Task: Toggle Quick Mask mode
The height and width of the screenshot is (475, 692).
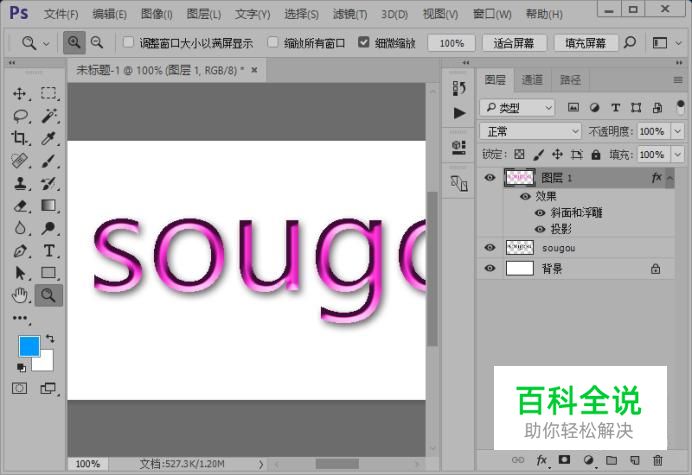Action: click(19, 388)
